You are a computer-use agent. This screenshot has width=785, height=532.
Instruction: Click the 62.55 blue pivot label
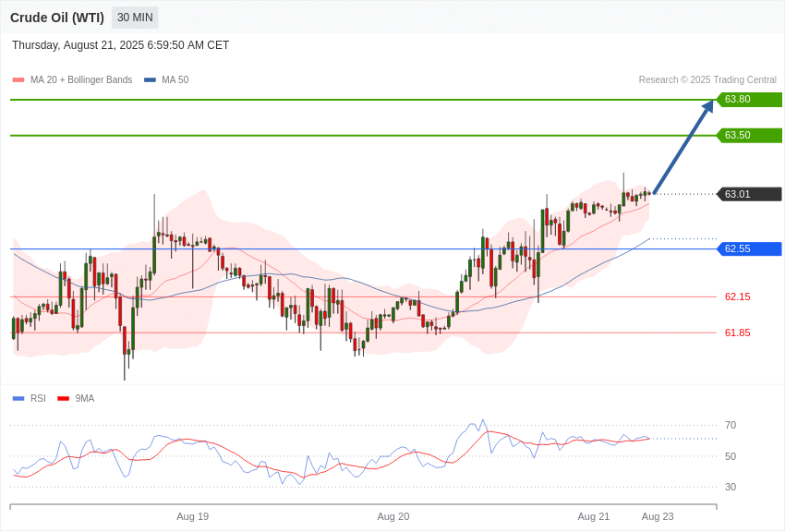pos(750,248)
